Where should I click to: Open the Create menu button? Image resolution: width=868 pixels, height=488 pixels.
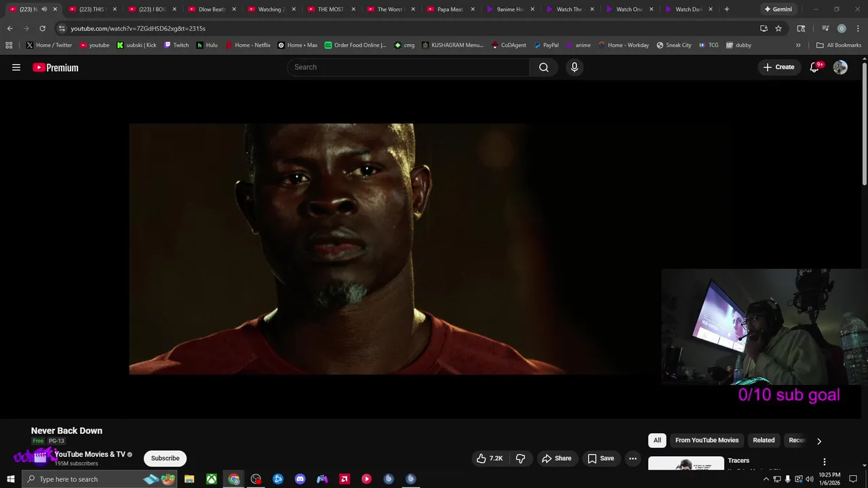[778, 67]
